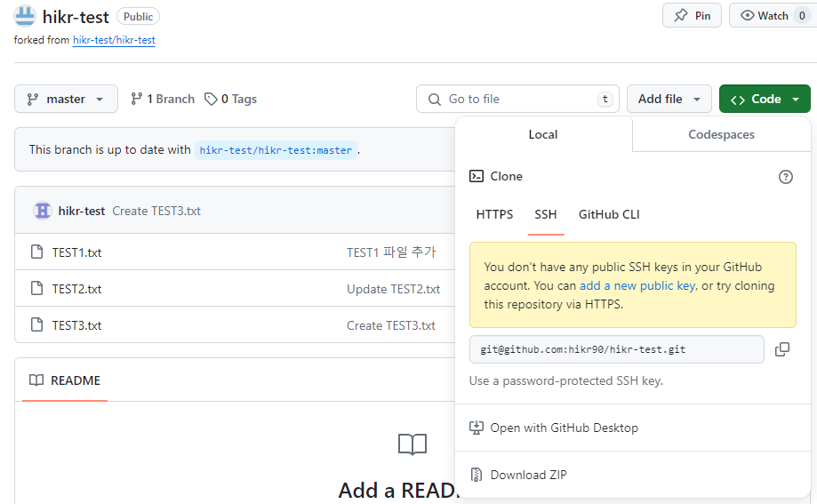Click the magnifier icon in Go to file

click(x=434, y=99)
